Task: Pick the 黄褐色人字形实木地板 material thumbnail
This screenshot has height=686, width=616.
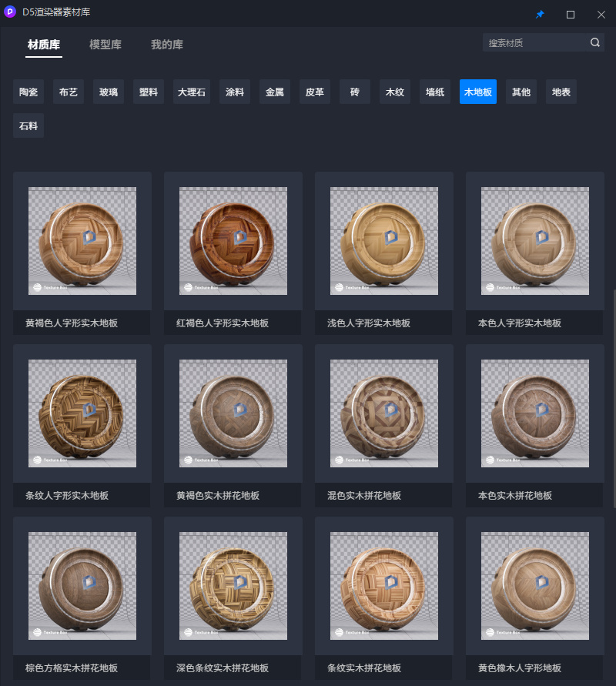Action: pos(82,241)
